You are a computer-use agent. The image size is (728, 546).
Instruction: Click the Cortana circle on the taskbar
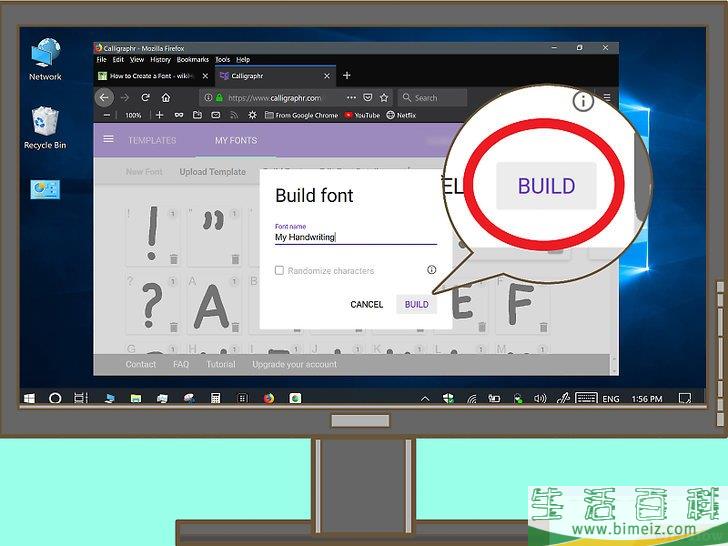point(55,398)
